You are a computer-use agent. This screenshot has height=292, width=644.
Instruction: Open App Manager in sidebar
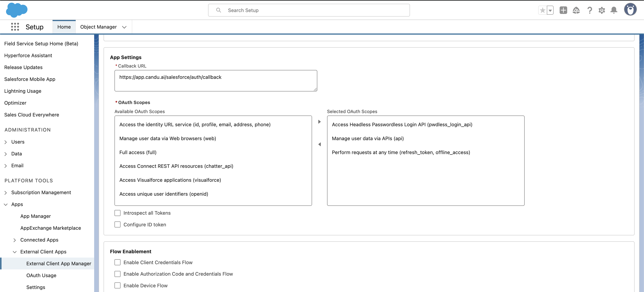(36, 216)
